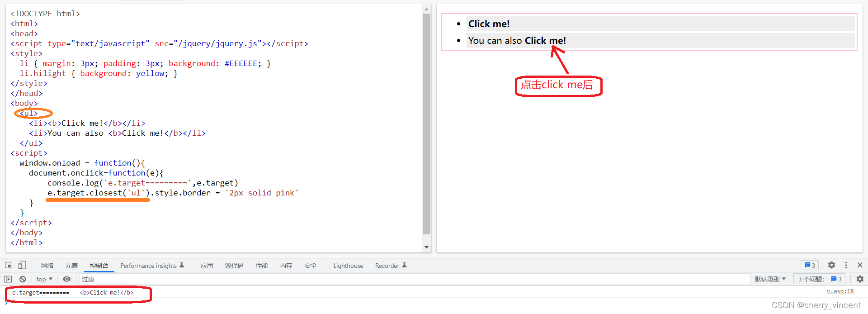This screenshot has height=314, width=868.
Task: Click the '<li><b>Click me!</b></li>' code line
Action: 87,123
